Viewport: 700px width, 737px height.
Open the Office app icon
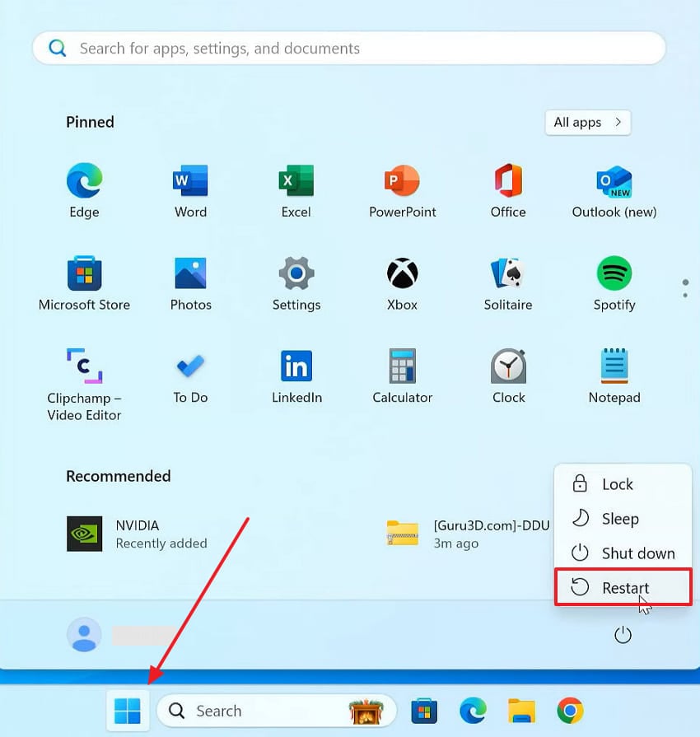(508, 190)
